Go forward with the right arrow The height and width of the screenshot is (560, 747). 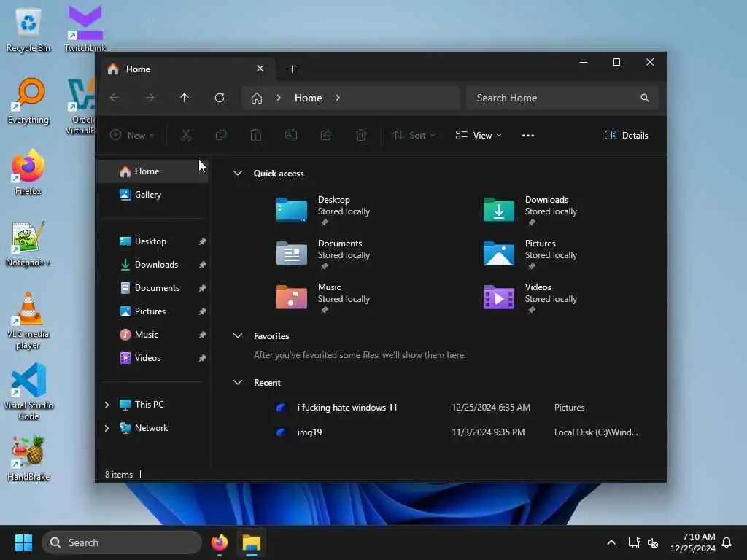point(150,98)
